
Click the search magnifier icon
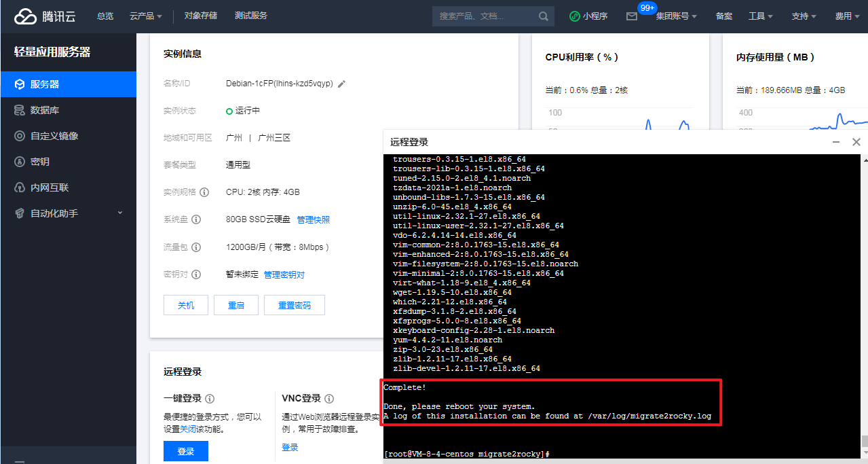click(x=544, y=16)
